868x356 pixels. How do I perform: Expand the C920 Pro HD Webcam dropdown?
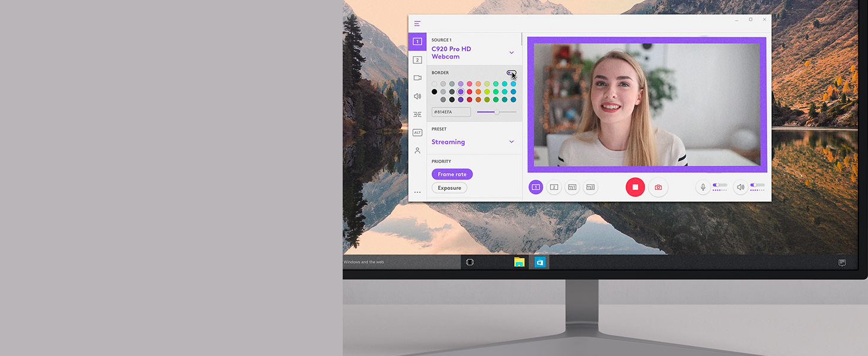512,53
